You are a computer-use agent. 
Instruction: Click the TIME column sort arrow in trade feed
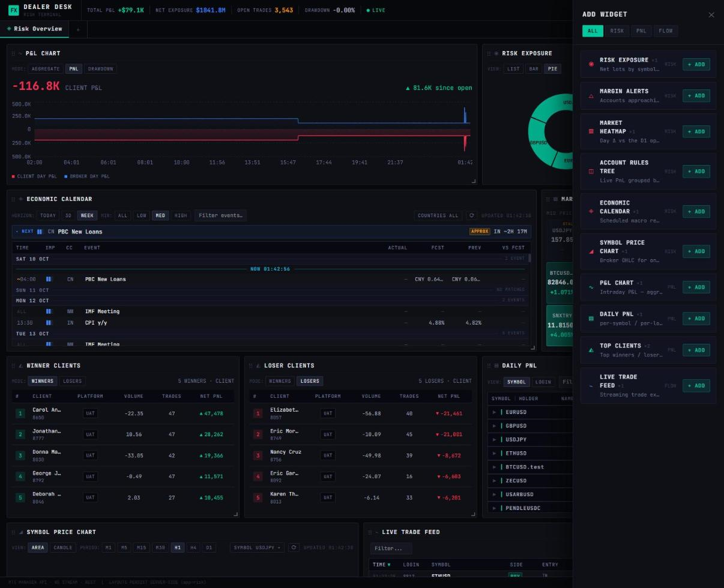(389, 565)
